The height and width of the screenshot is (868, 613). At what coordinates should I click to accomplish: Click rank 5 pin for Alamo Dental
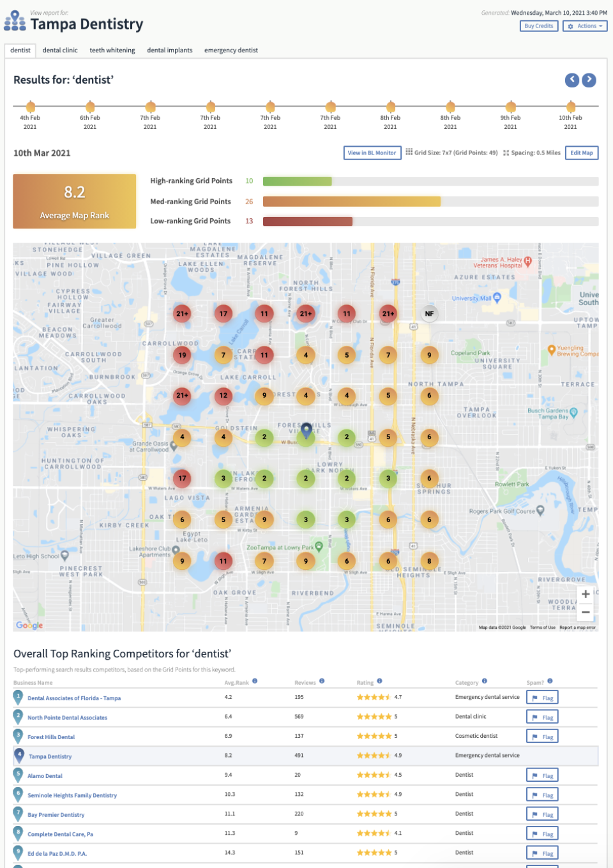[18, 775]
